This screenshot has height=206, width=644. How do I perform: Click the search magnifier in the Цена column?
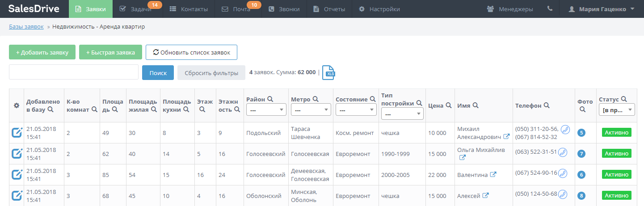448,105
